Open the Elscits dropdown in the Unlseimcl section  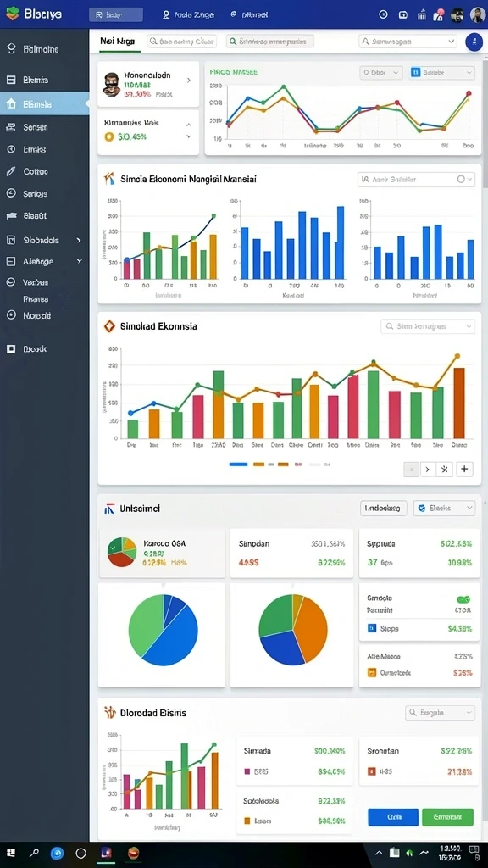click(444, 509)
